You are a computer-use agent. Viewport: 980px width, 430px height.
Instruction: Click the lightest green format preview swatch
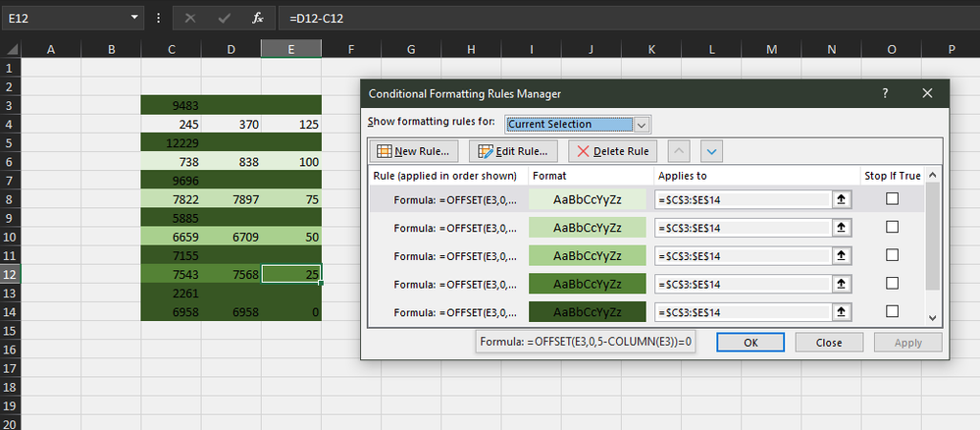click(x=588, y=199)
